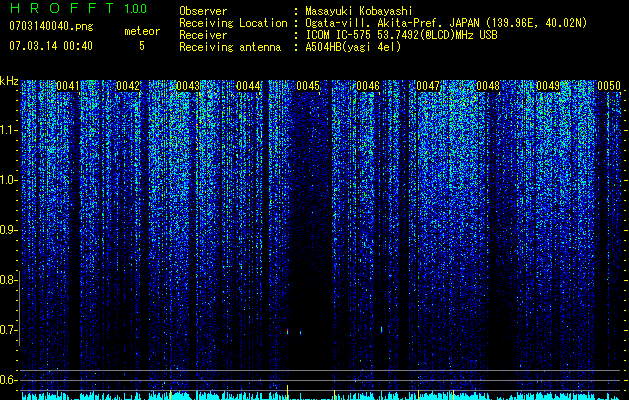Click the Observer field label
Screen dimensions: 629x400
point(203,11)
